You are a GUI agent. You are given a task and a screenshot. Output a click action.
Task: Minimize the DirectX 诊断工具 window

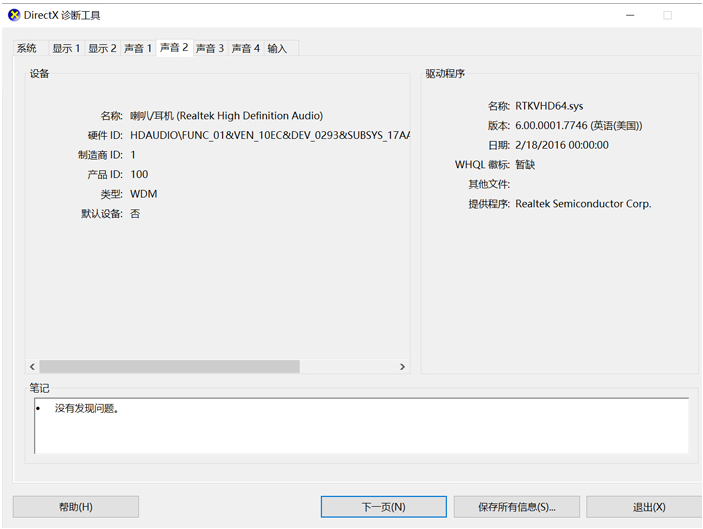pyautogui.click(x=630, y=15)
